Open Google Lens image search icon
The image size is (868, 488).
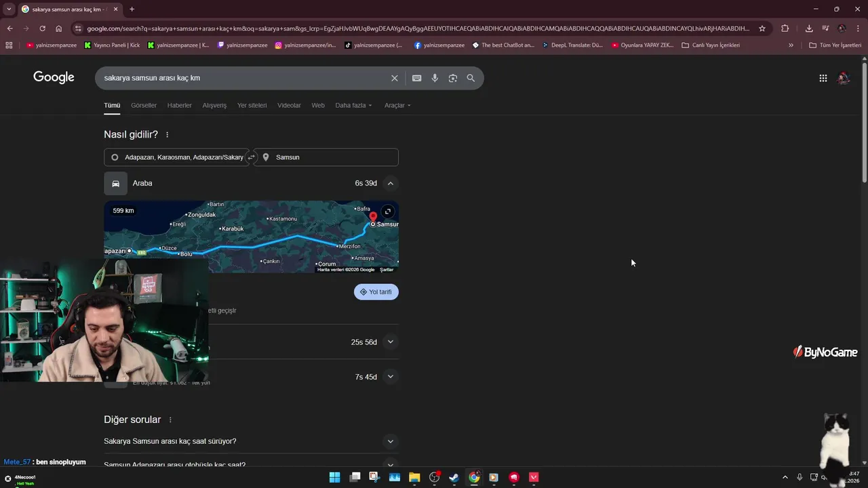[453, 78]
